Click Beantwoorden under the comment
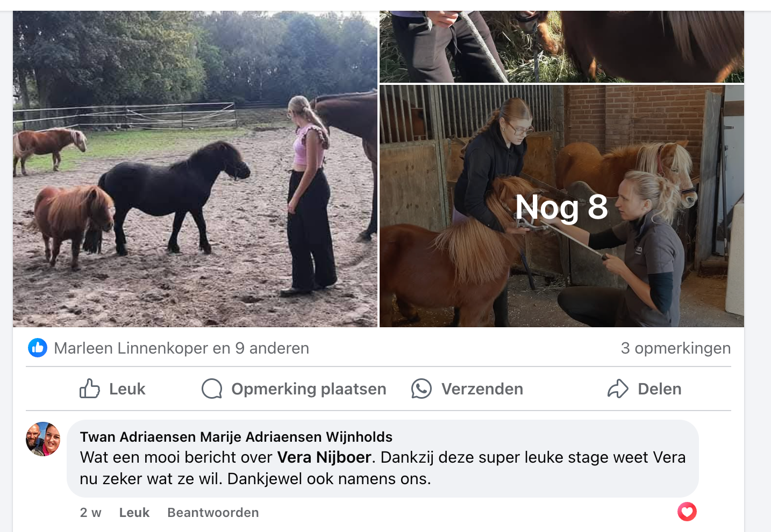The image size is (771, 532). coord(213,513)
